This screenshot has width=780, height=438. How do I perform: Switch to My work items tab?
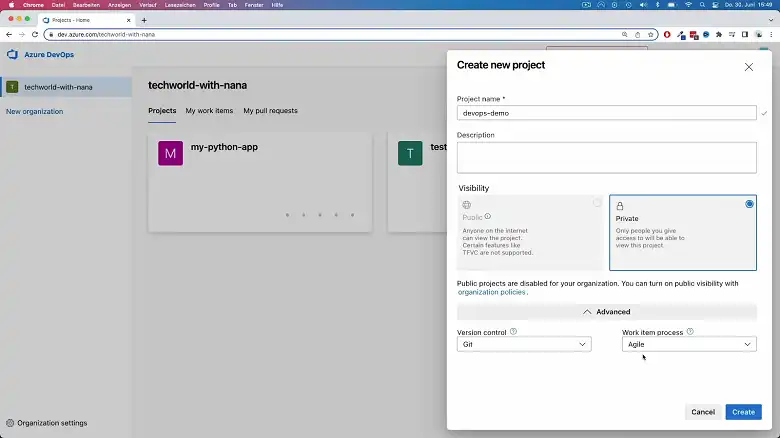[209, 110]
